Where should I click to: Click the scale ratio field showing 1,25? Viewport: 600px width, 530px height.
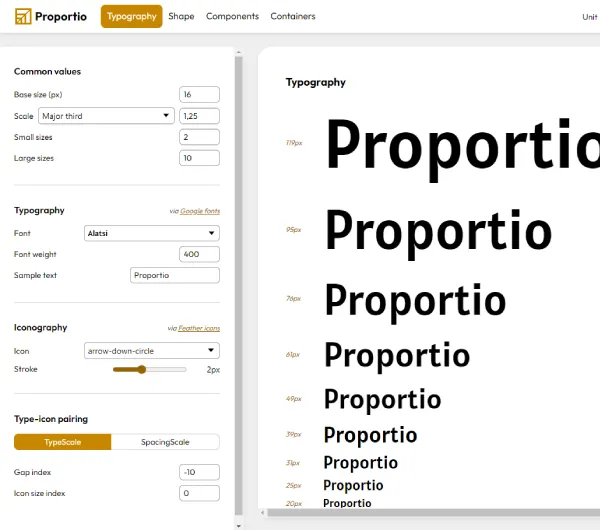coord(199,116)
